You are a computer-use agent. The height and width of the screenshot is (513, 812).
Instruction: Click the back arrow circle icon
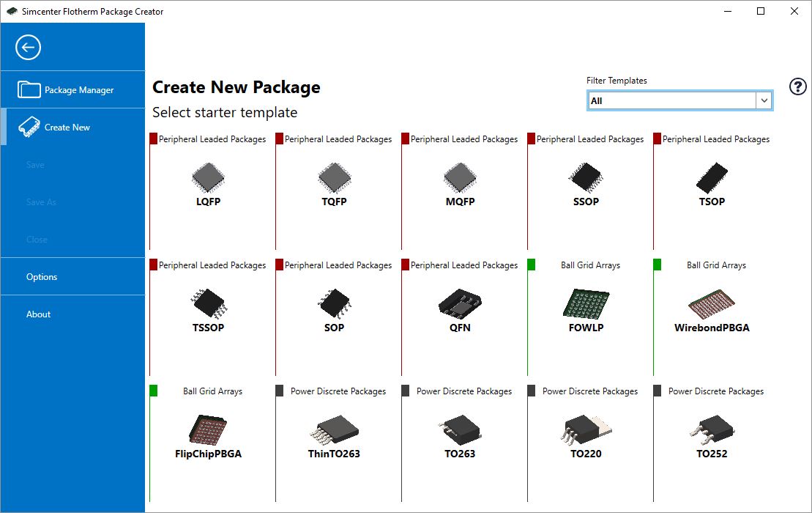tap(28, 48)
